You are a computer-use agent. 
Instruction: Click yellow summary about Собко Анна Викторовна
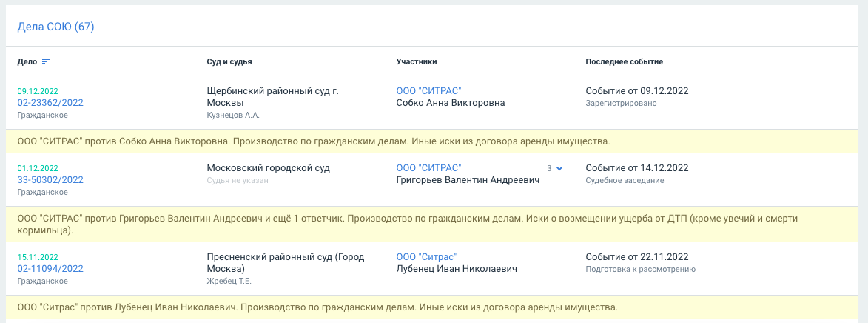point(434,141)
